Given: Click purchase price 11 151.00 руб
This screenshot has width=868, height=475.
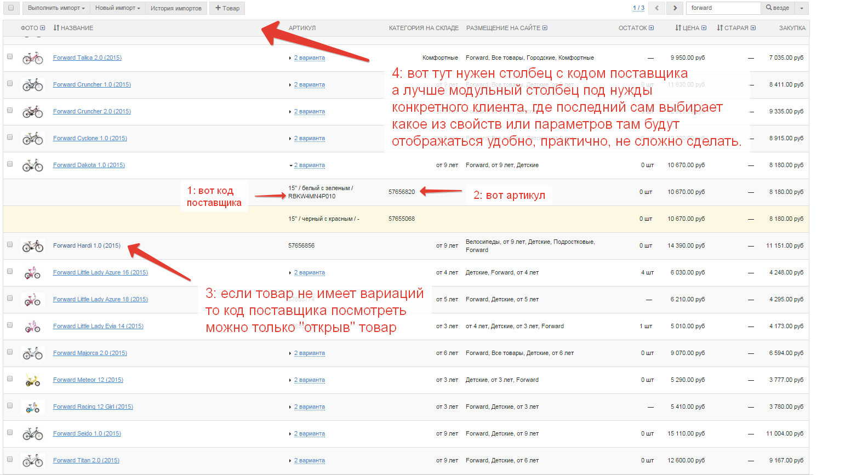Looking at the screenshot, I should coord(785,246).
